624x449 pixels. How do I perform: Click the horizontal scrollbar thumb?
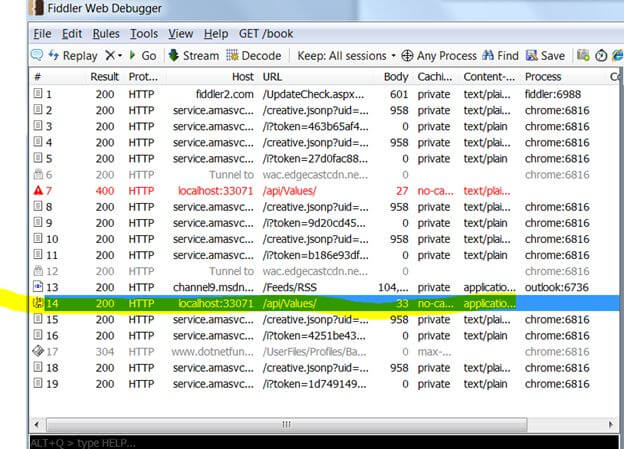[287, 424]
